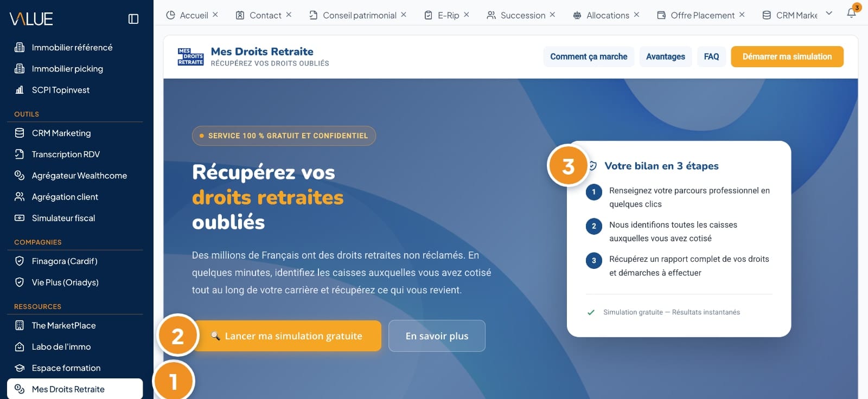This screenshot has height=399, width=868.
Task: Open the Conseil patrimonial tab
Action: click(353, 15)
